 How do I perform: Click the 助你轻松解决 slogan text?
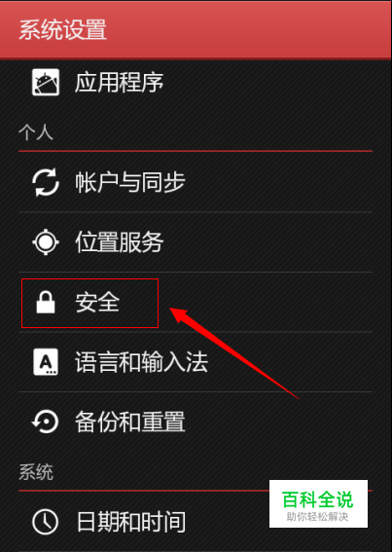point(317,516)
